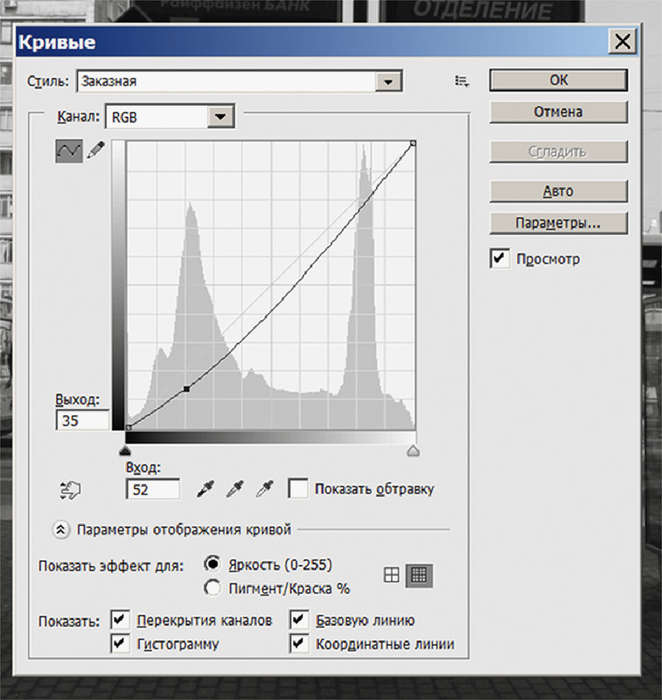Switch to the detailed 10% grid icon
Screen dimensions: 662x700
point(420,575)
